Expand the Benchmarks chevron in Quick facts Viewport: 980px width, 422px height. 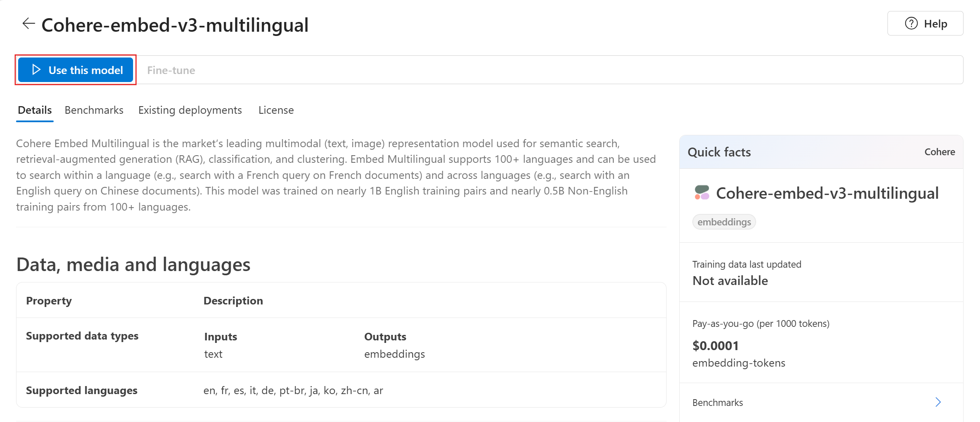point(938,402)
